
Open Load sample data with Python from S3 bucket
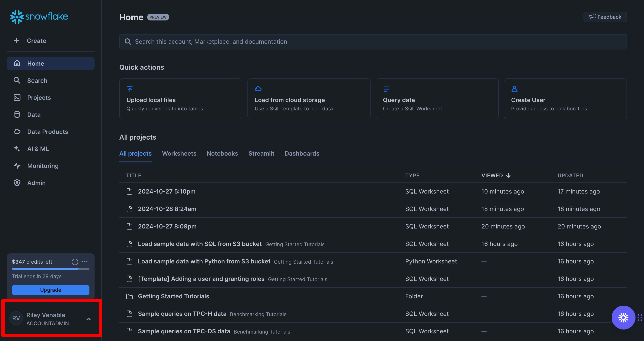point(204,262)
